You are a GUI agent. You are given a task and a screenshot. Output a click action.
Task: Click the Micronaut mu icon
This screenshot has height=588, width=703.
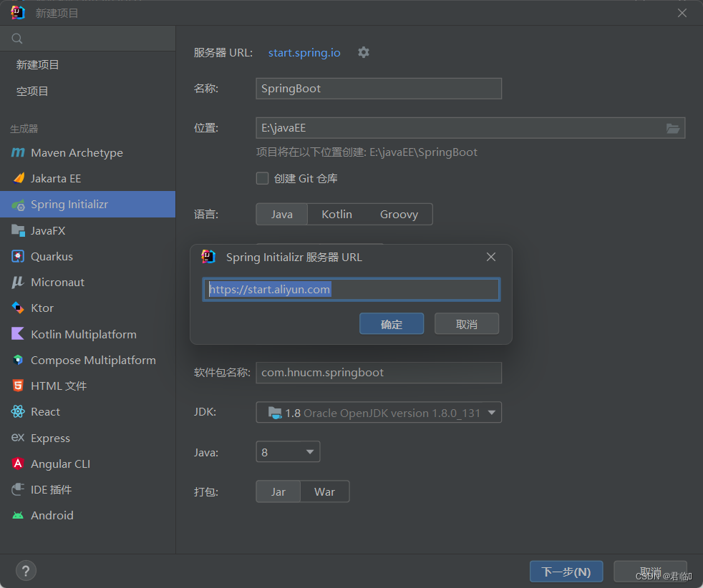pyautogui.click(x=17, y=282)
